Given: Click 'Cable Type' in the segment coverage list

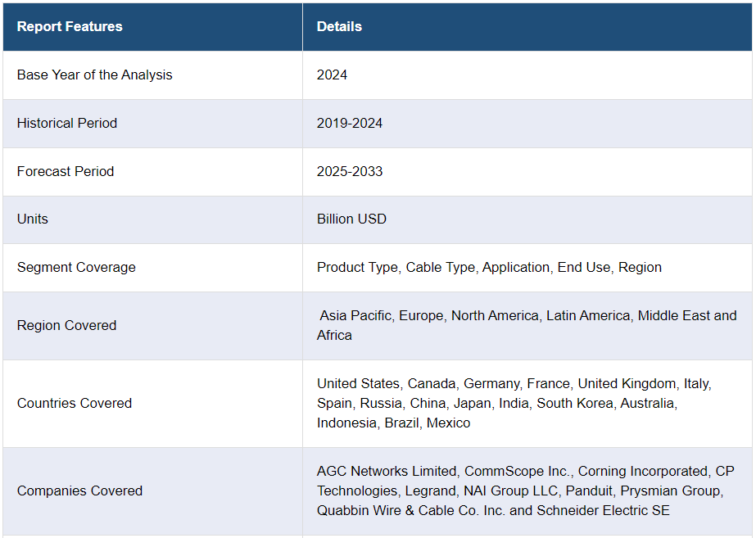Looking at the screenshot, I should pyautogui.click(x=441, y=267).
